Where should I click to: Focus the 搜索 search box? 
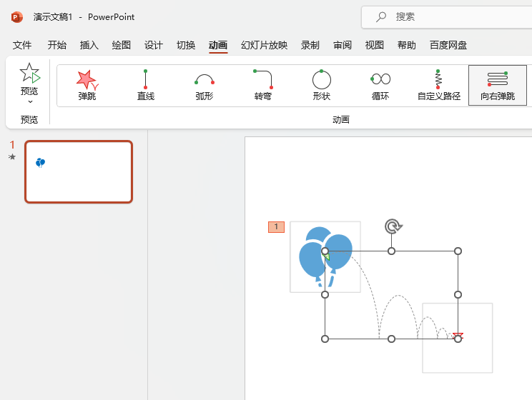tap(447, 17)
